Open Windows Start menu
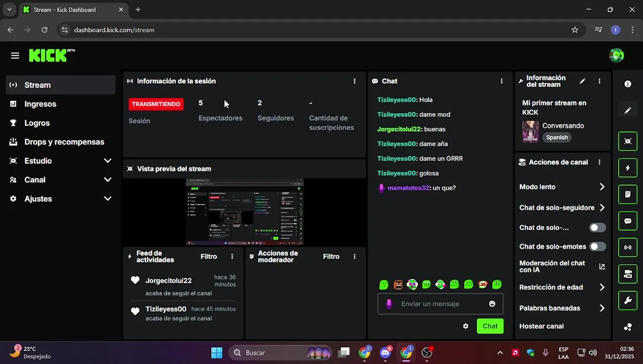This screenshot has height=364, width=643. pyautogui.click(x=216, y=352)
